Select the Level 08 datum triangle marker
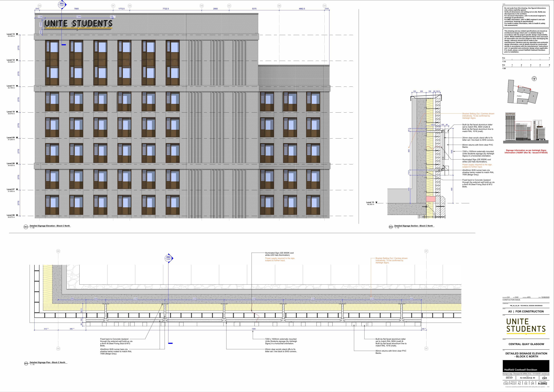554x392 pixels. pos(17,163)
